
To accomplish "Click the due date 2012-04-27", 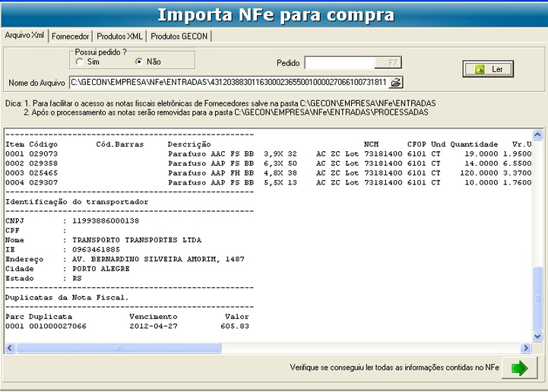I will (154, 327).
